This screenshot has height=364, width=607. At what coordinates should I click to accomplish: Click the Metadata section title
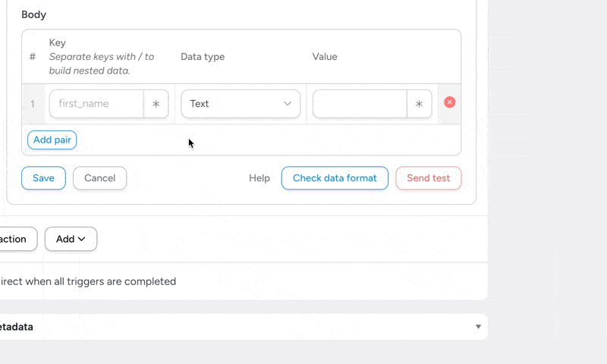click(x=17, y=327)
